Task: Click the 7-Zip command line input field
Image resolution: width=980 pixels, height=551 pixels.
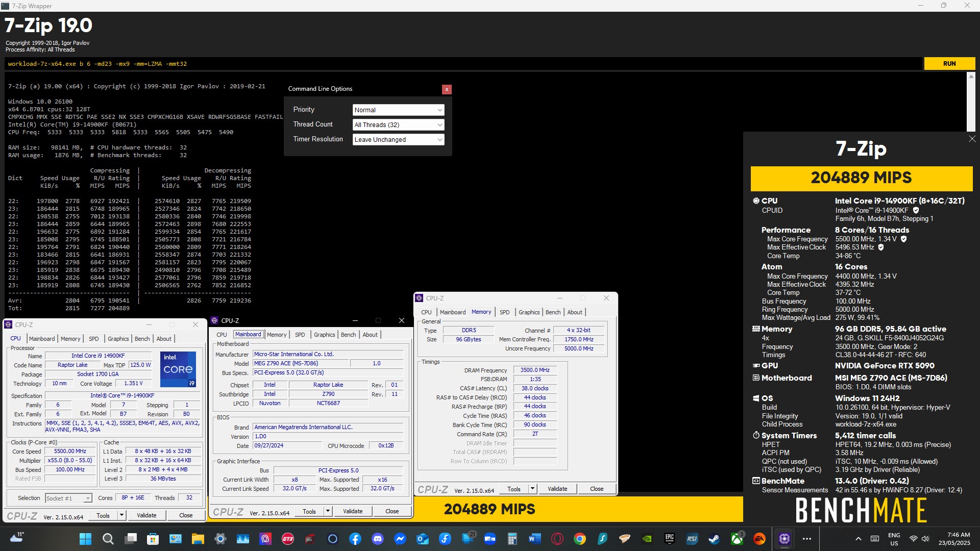Action: pos(463,64)
